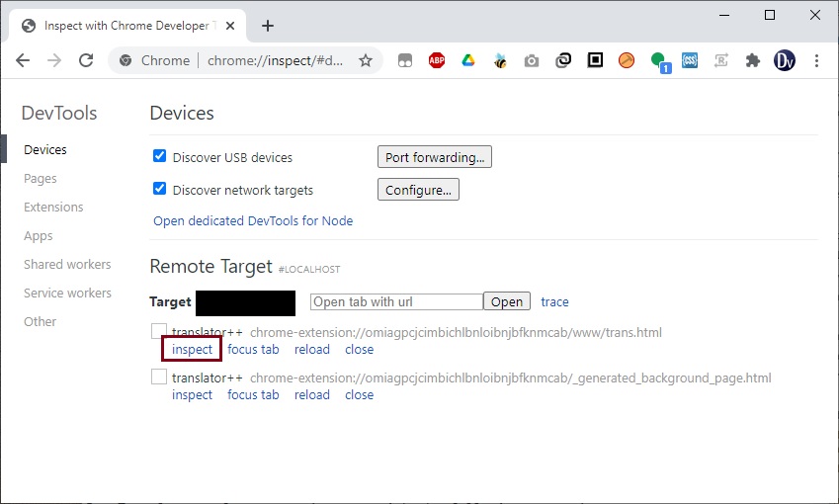
Task: Toggle Discover network targets checkbox
Action: coord(159,189)
